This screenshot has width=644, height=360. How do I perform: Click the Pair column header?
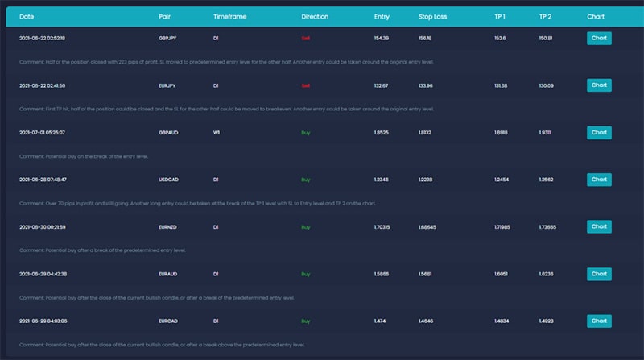(x=165, y=16)
